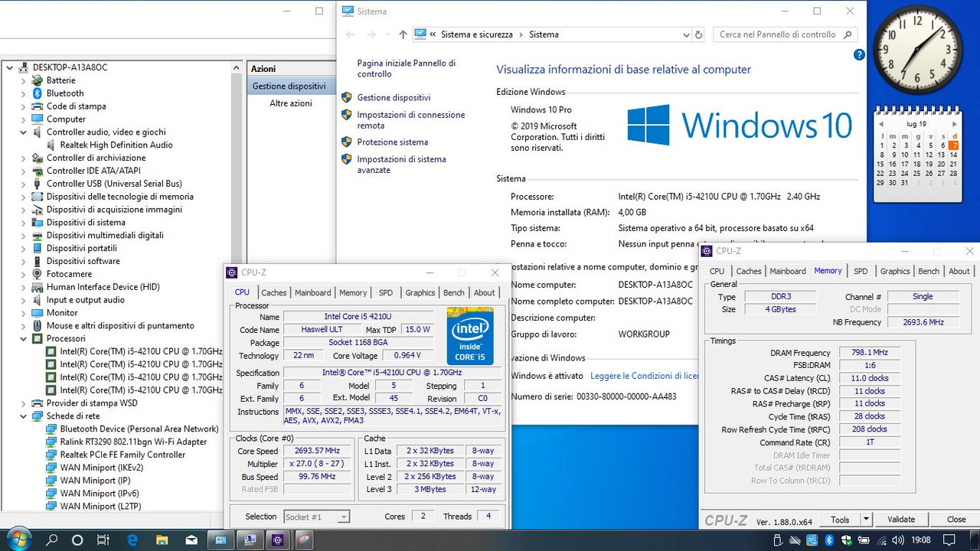The image size is (980, 551).
Task: Click the Bluetooth Device (Personal Area Network) icon
Action: [x=51, y=429]
